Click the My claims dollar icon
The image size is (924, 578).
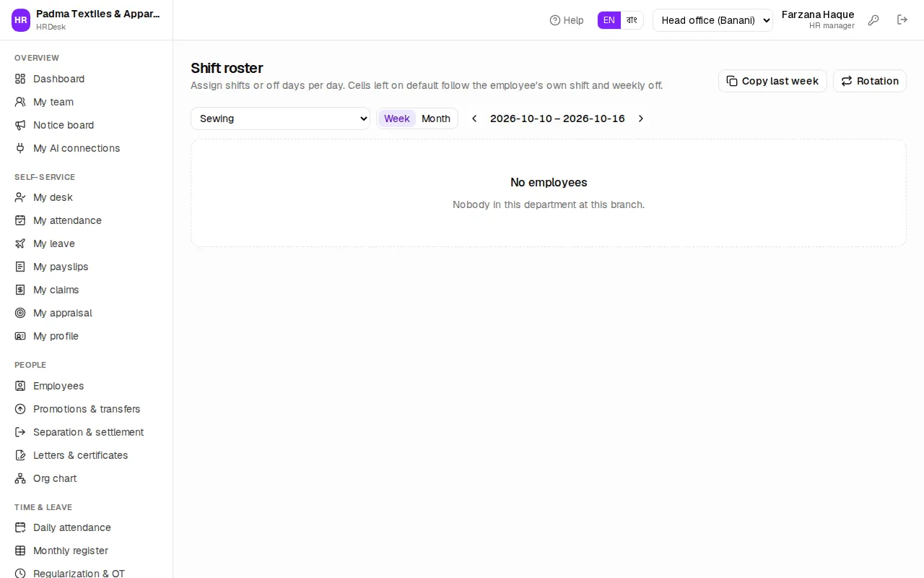coord(20,290)
